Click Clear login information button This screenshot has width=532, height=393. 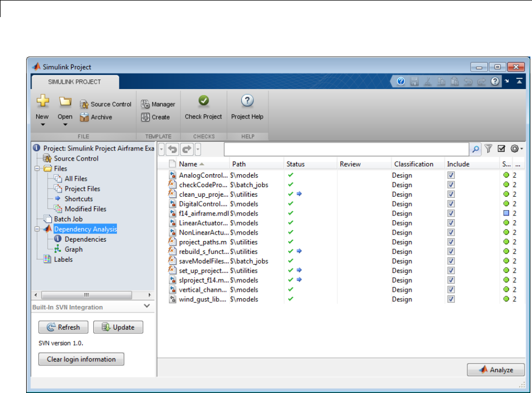coord(82,359)
